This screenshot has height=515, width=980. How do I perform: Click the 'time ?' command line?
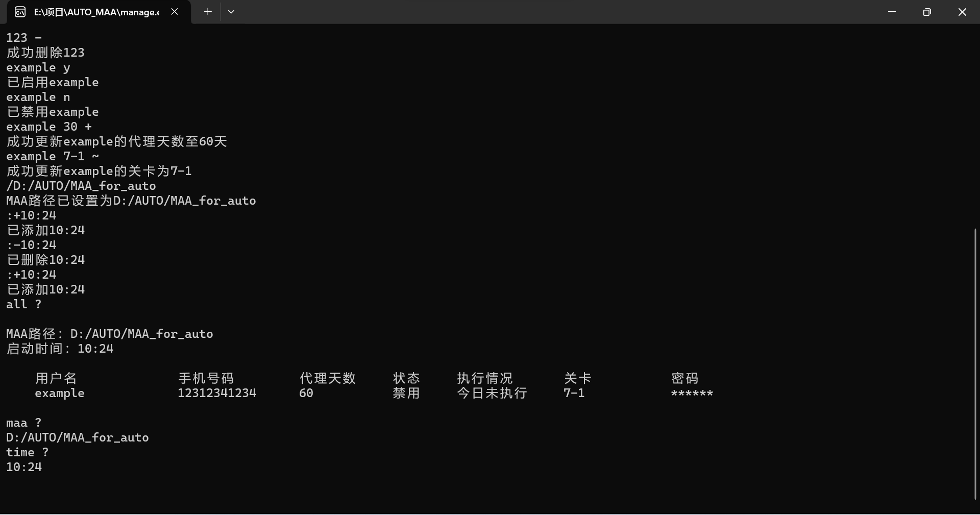28,452
